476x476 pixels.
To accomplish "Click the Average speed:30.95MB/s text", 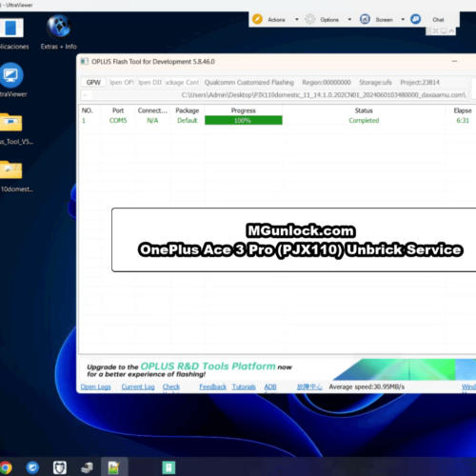I will coord(367,387).
